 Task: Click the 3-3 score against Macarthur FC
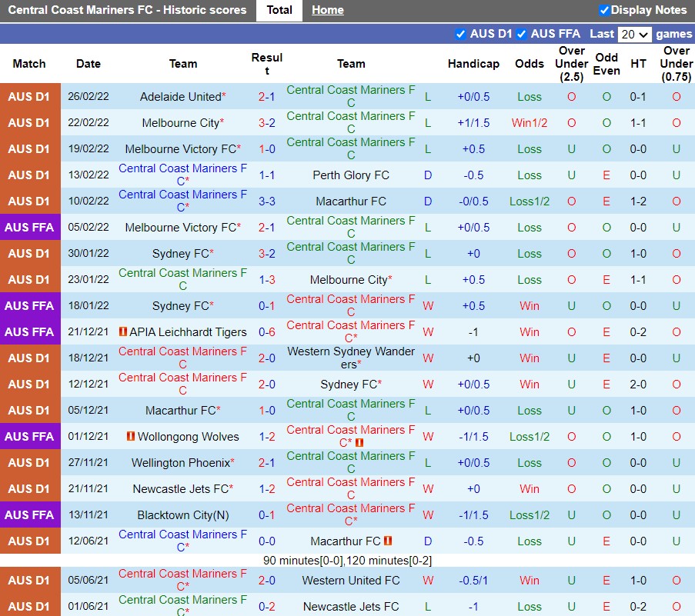click(x=266, y=201)
